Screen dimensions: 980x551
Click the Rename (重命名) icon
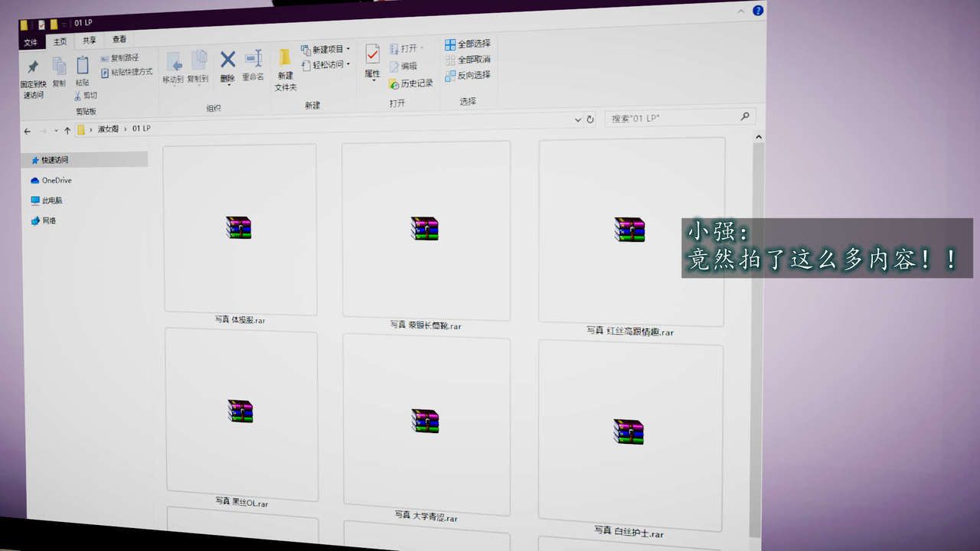point(253,59)
